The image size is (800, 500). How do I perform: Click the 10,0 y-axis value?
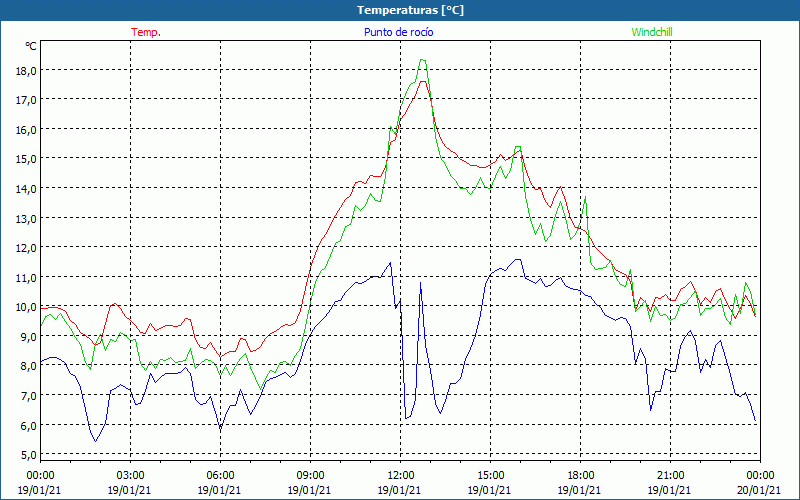(26, 307)
